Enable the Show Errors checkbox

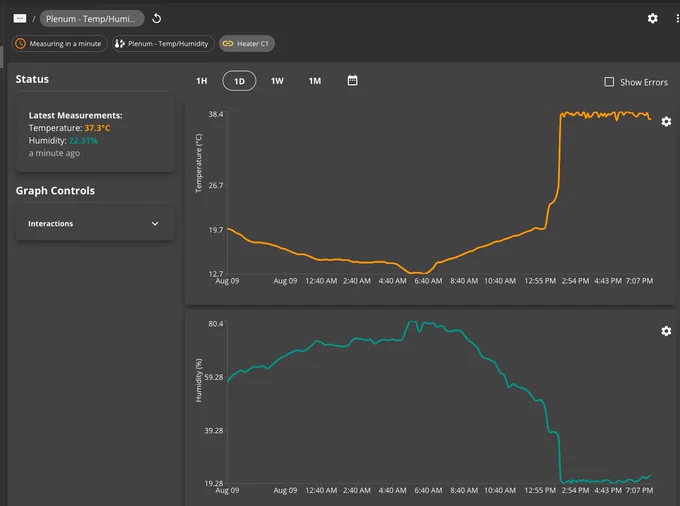[609, 82]
